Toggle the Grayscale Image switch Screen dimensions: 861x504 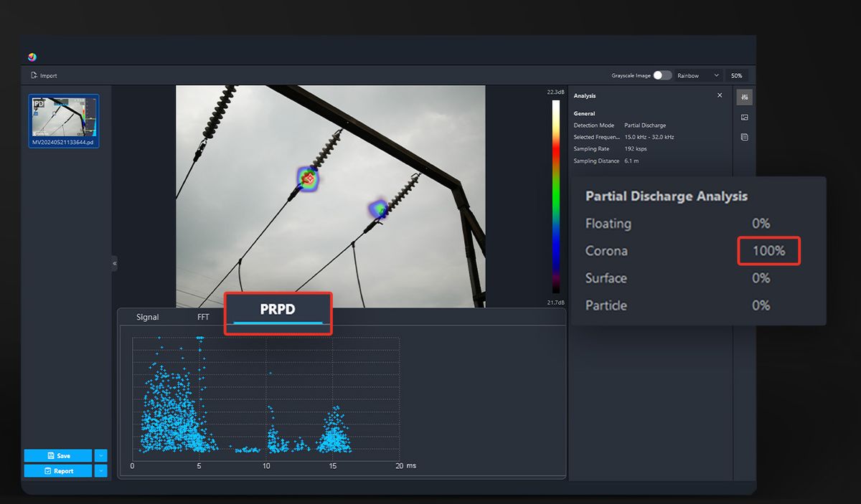[x=662, y=75]
